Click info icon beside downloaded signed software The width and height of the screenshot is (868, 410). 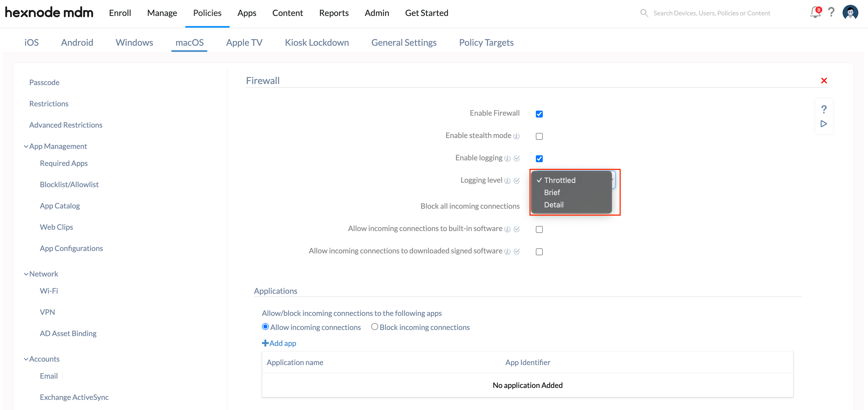(507, 251)
